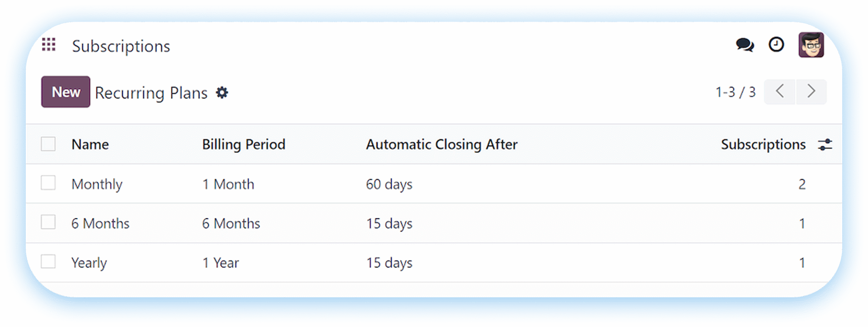This screenshot has width=868, height=327.
Task: Sort by Automatic Closing After header
Action: pos(441,145)
